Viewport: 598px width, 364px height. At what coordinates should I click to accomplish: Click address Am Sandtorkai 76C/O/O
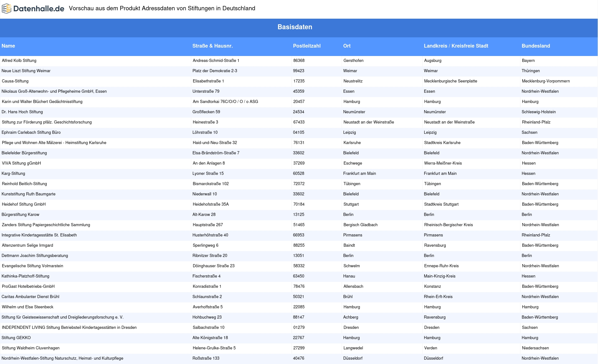tap(225, 102)
